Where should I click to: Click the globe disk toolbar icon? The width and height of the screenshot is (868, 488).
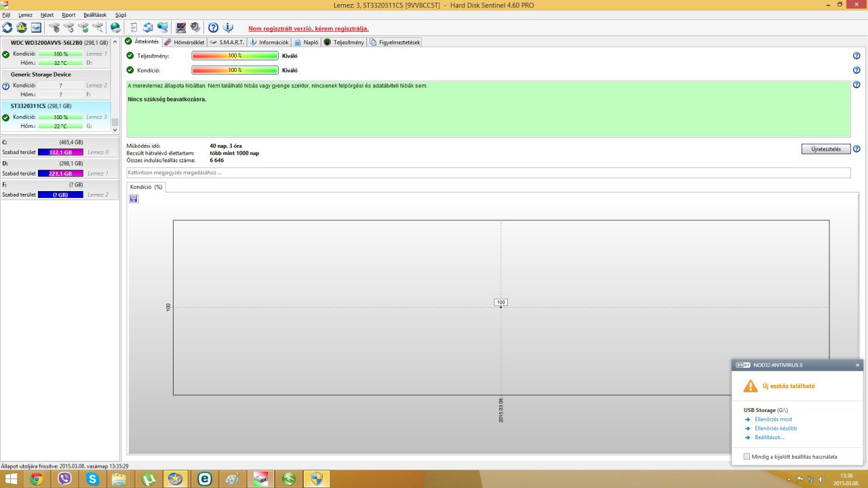coord(115,28)
